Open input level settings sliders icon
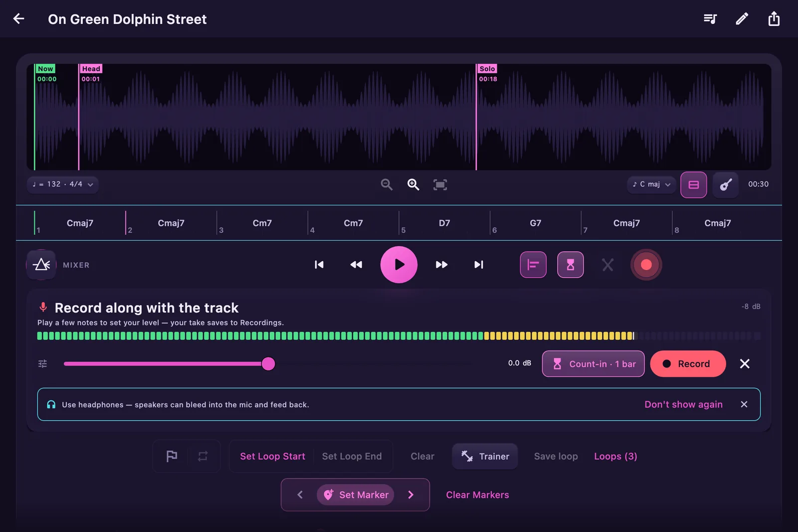The image size is (798, 532). click(x=43, y=364)
